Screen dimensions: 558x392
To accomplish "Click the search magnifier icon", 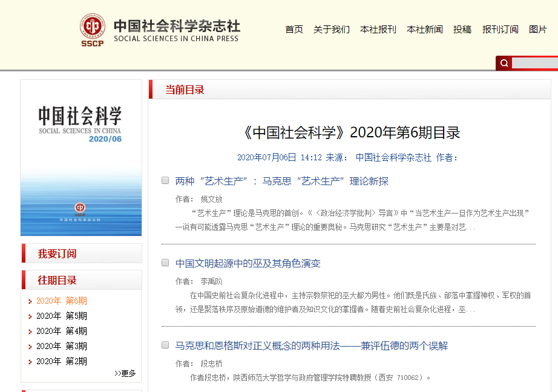I will coord(504,64).
